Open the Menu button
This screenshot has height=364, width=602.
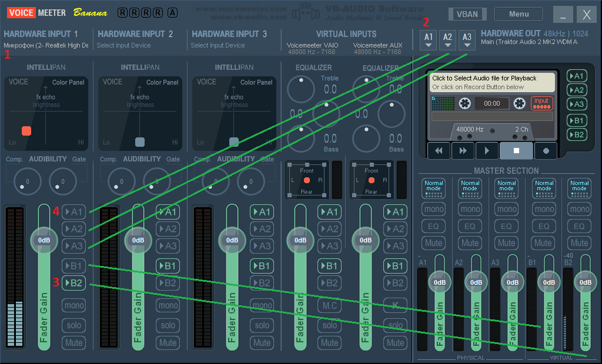pyautogui.click(x=519, y=14)
